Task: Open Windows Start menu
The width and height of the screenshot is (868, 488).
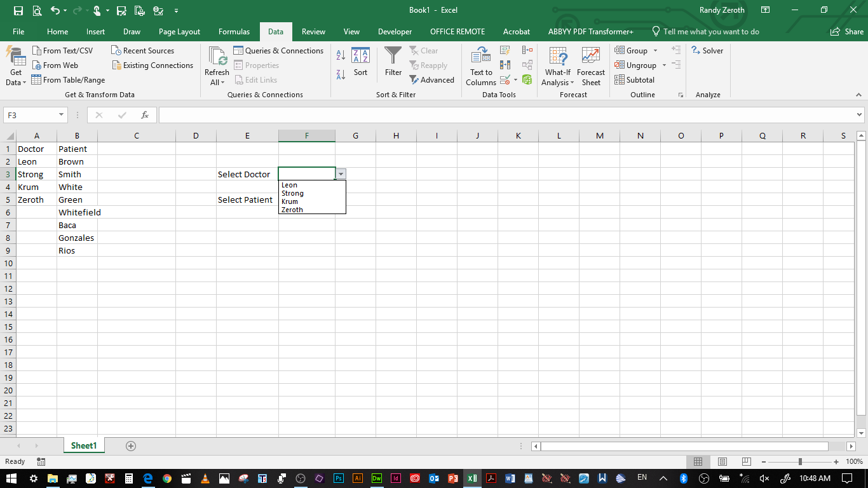Action: pyautogui.click(x=12, y=478)
